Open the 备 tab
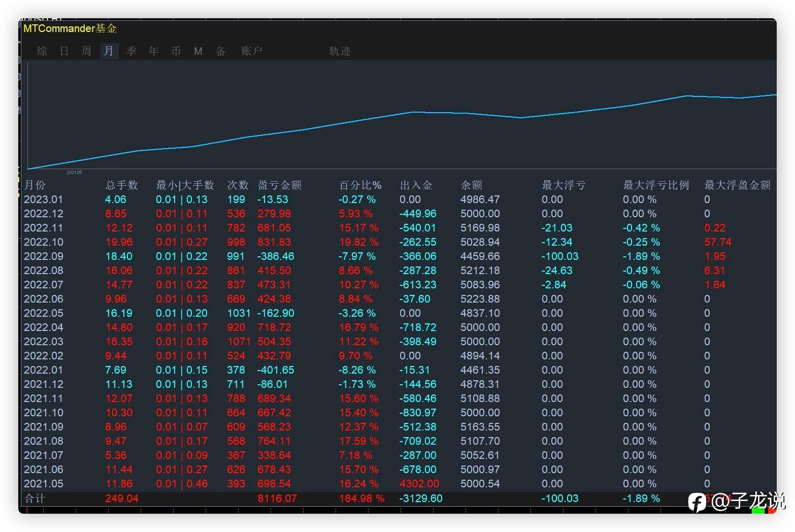The image size is (795, 532). click(220, 51)
